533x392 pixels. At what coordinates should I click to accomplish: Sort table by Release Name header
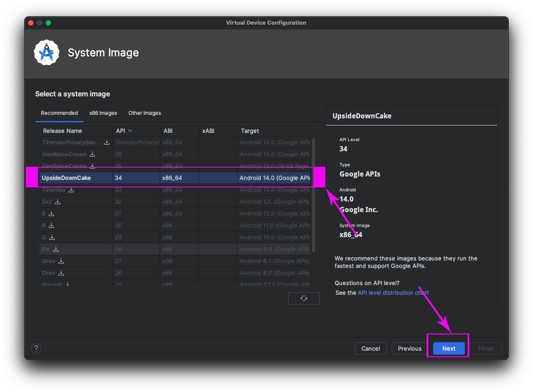[76, 131]
